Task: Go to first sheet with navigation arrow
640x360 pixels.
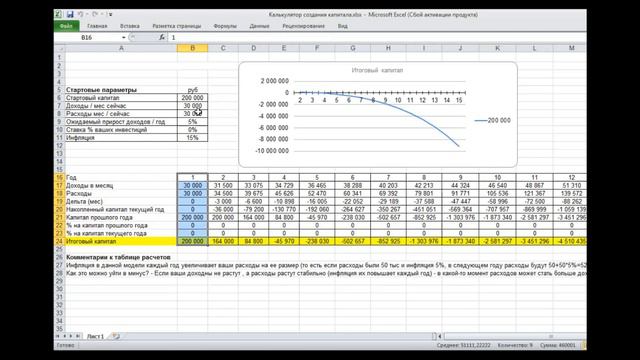Action: coord(58,336)
